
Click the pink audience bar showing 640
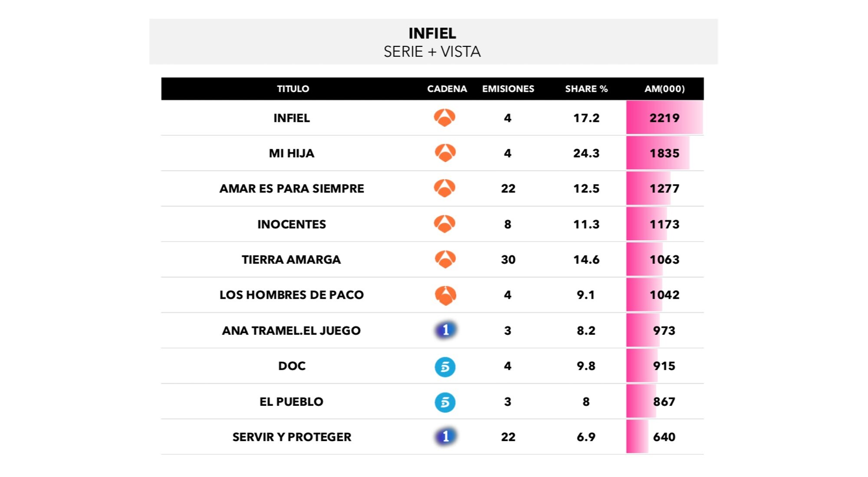coord(637,437)
